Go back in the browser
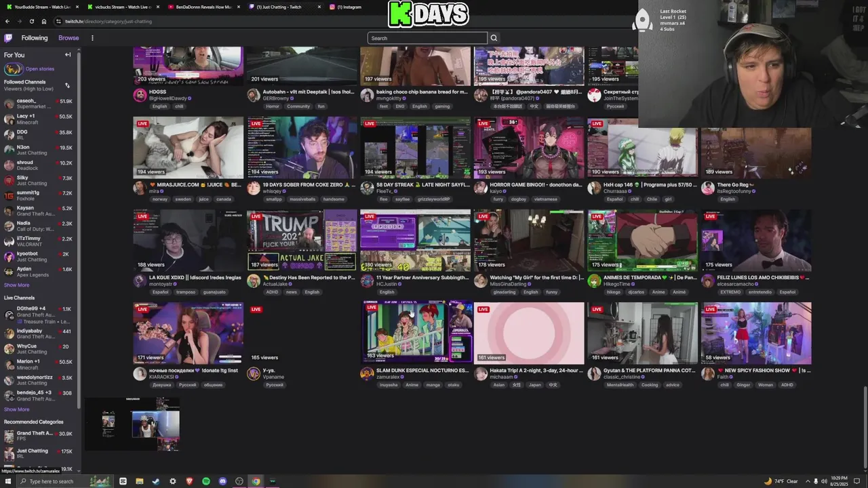The width and height of the screenshot is (868, 488). tap(7, 21)
